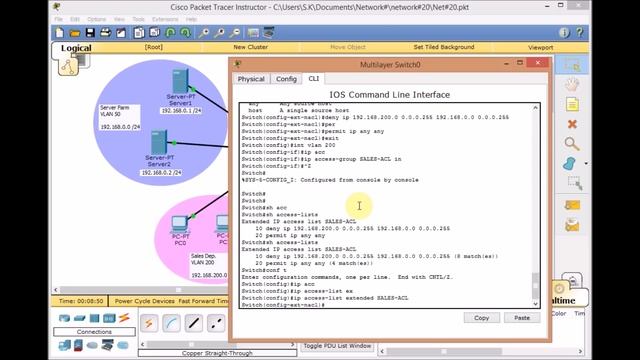The height and width of the screenshot is (360, 640).
Task: Switch to the Physical tab
Action: point(251,79)
